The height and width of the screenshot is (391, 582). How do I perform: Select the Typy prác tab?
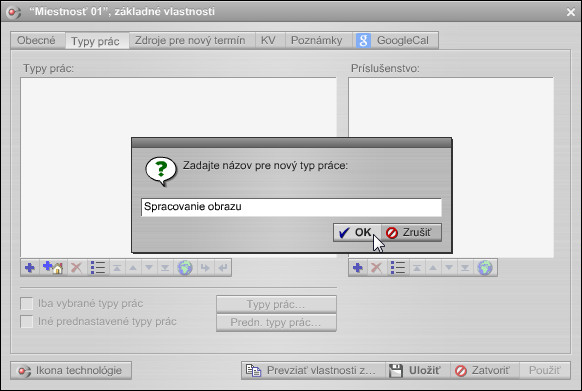(x=96, y=40)
